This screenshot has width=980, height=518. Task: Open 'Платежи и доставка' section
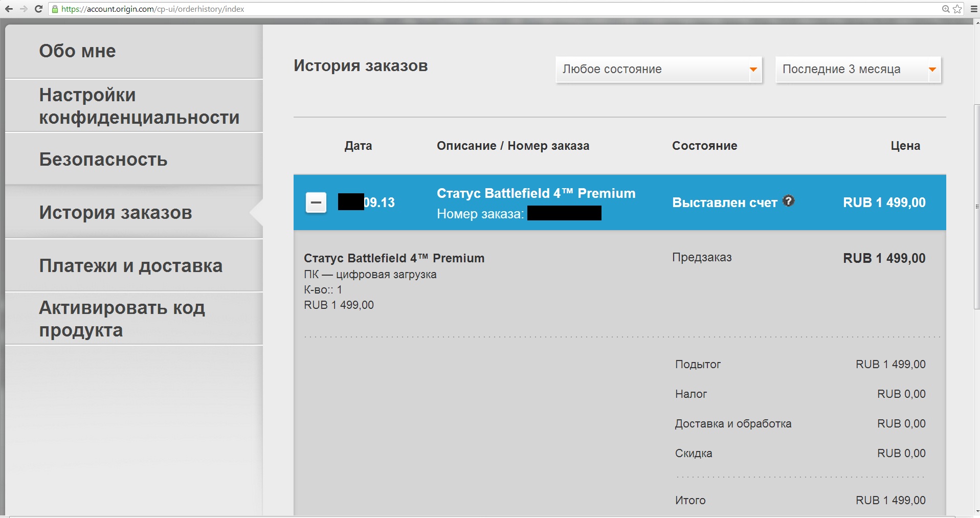134,265
